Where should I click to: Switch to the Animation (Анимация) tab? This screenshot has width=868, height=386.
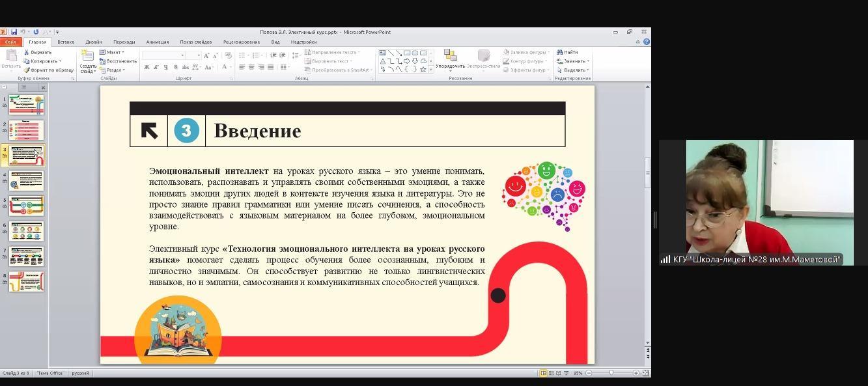[157, 42]
